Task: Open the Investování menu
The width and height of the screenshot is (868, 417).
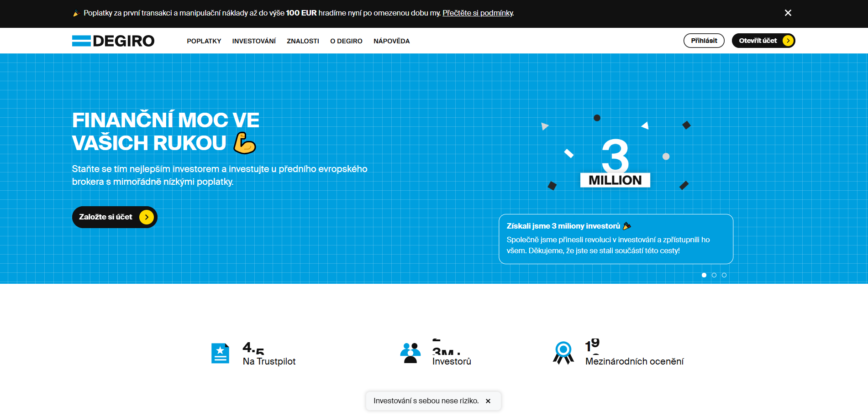Action: pyautogui.click(x=254, y=41)
